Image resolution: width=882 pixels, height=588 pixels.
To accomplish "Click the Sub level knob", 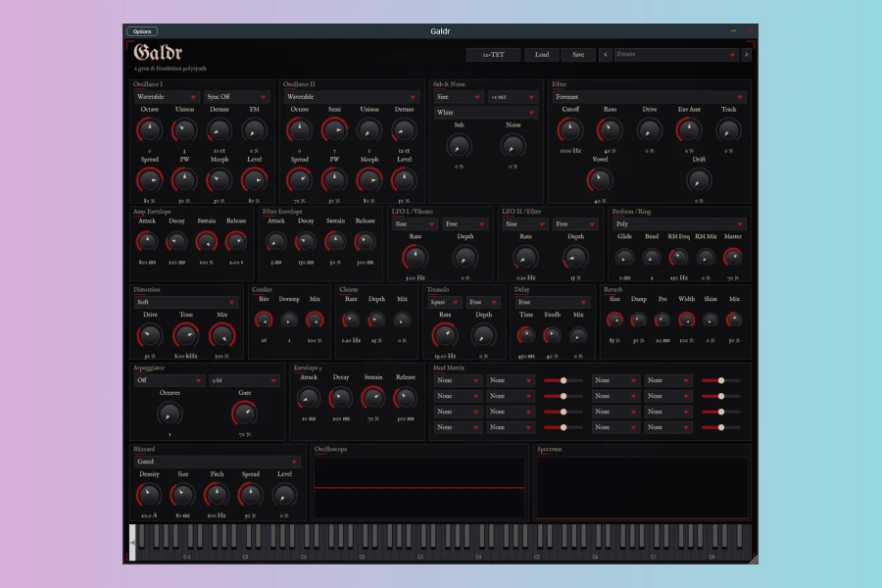I will pos(459,146).
